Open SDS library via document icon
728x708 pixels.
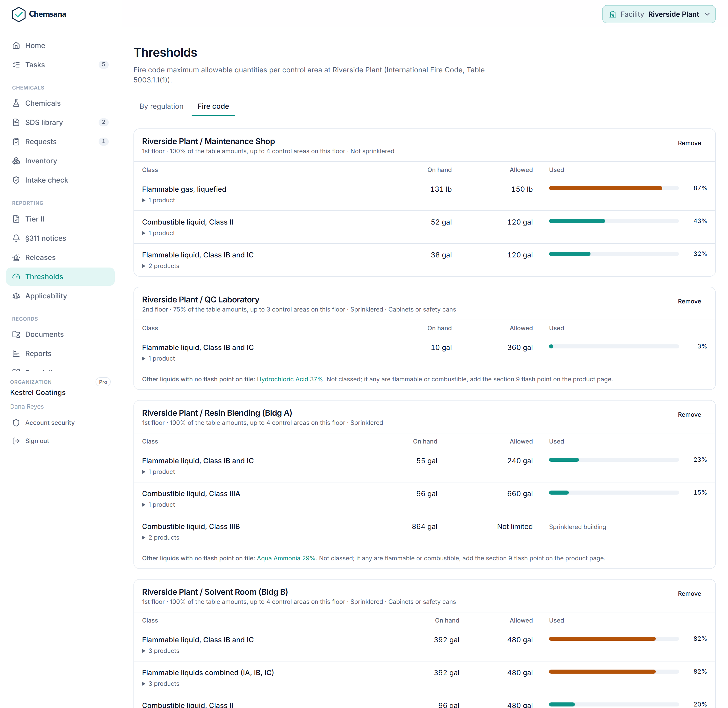pos(16,122)
